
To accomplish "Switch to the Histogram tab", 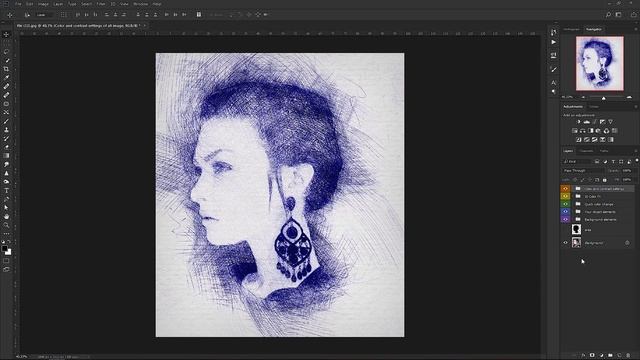I will pos(571,29).
